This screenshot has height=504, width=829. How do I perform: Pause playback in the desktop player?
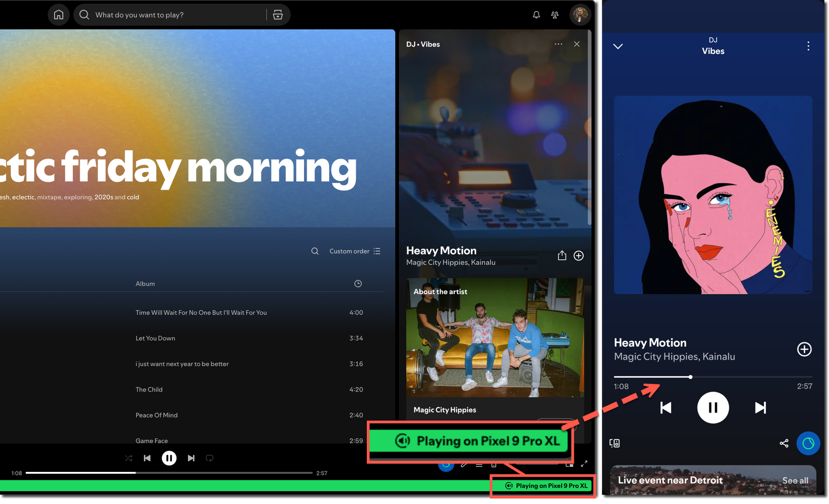169,458
